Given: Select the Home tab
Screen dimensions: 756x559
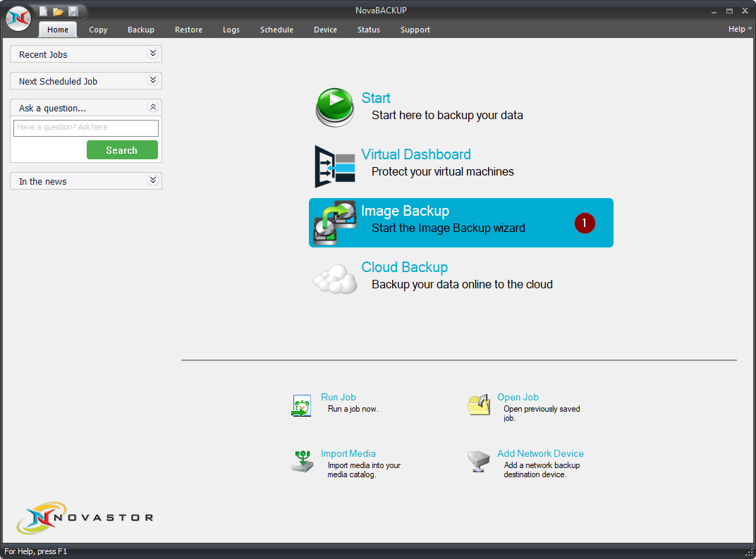Looking at the screenshot, I should pyautogui.click(x=58, y=30).
